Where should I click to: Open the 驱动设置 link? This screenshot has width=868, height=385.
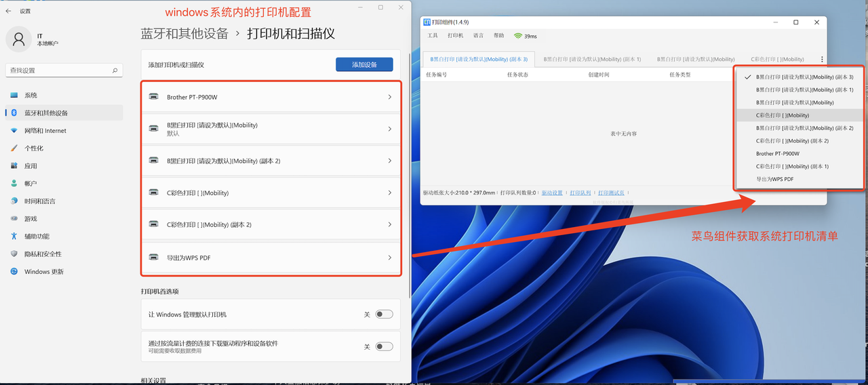tap(552, 193)
